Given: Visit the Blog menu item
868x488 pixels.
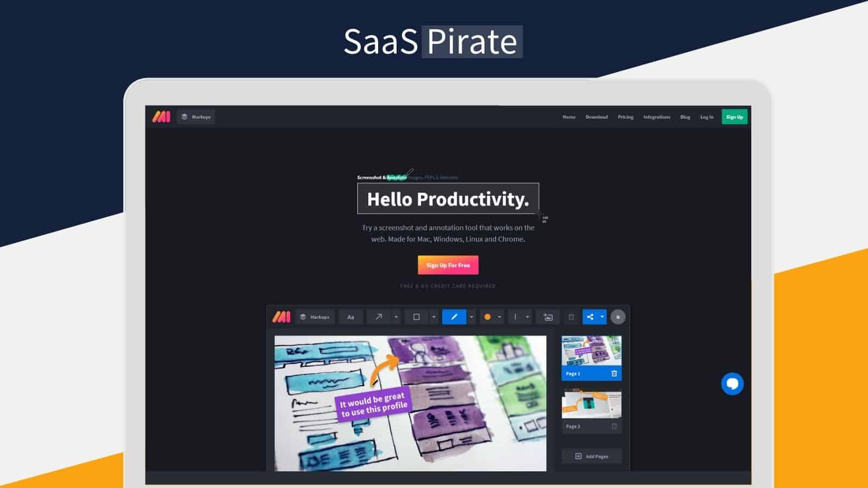Looking at the screenshot, I should (x=685, y=117).
